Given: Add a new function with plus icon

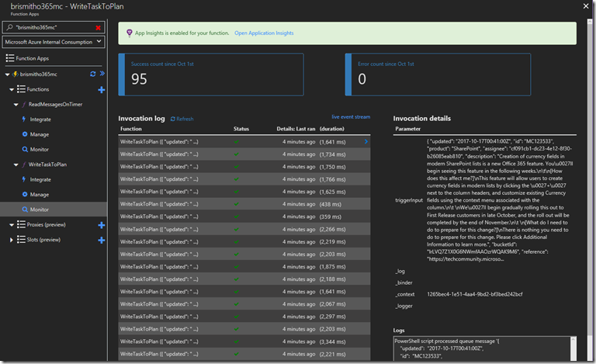Looking at the screenshot, I should click(x=101, y=90).
